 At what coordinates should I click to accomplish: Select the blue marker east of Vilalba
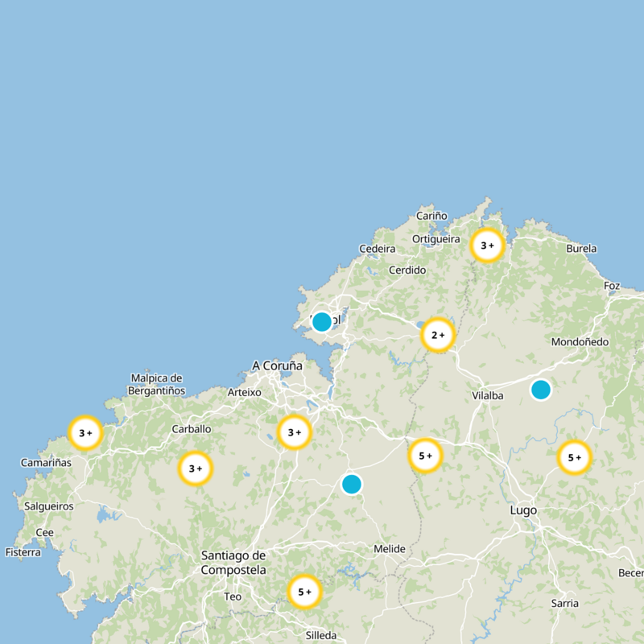(x=540, y=390)
